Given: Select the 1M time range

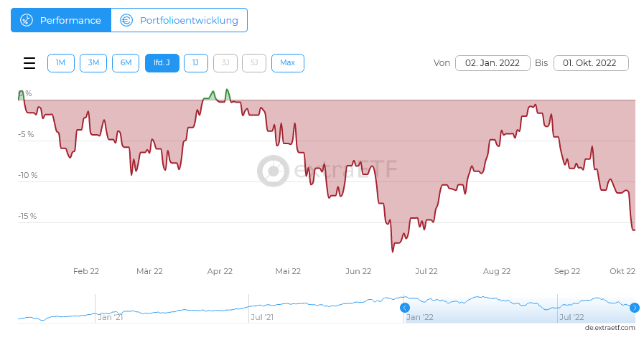Looking at the screenshot, I should [61, 63].
